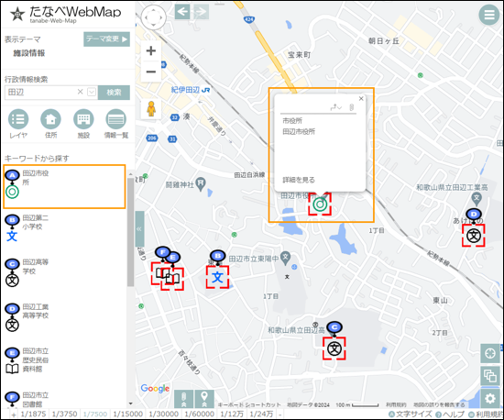Open the 情報一覧 information list icon
This screenshot has width=504, height=420.
tap(116, 119)
